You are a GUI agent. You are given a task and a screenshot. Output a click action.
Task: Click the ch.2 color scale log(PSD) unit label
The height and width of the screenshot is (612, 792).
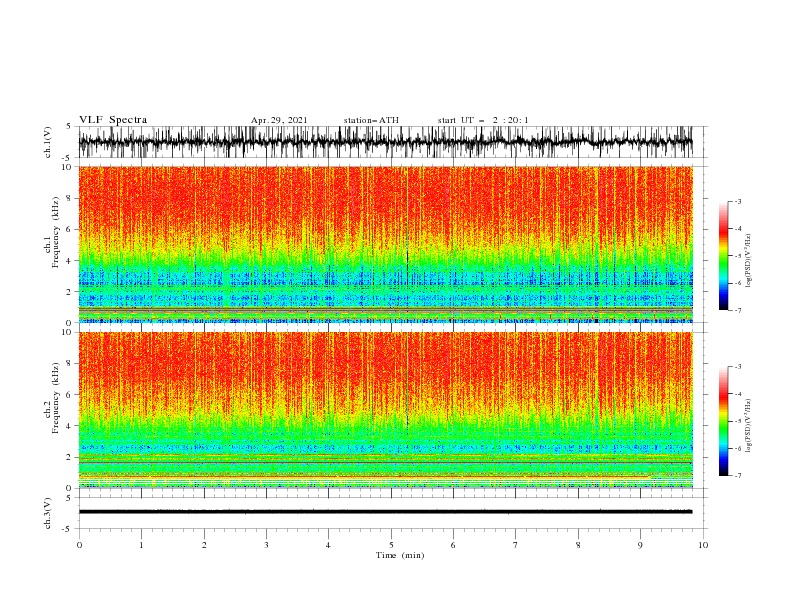749,426
